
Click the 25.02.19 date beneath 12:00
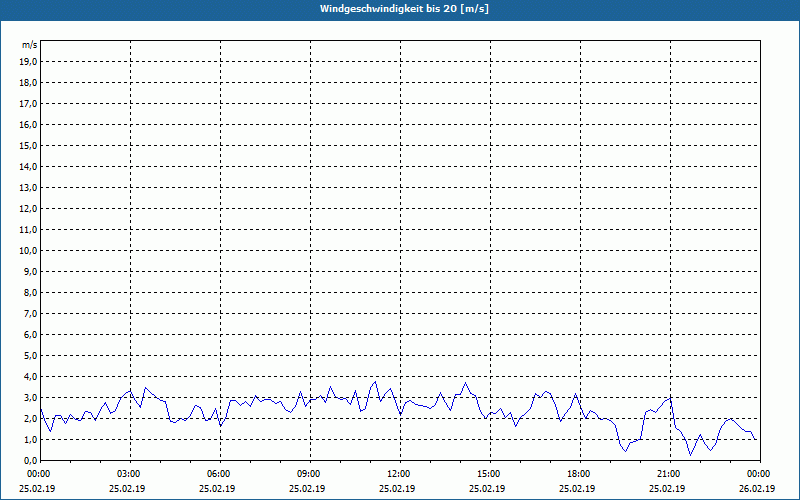click(397, 488)
